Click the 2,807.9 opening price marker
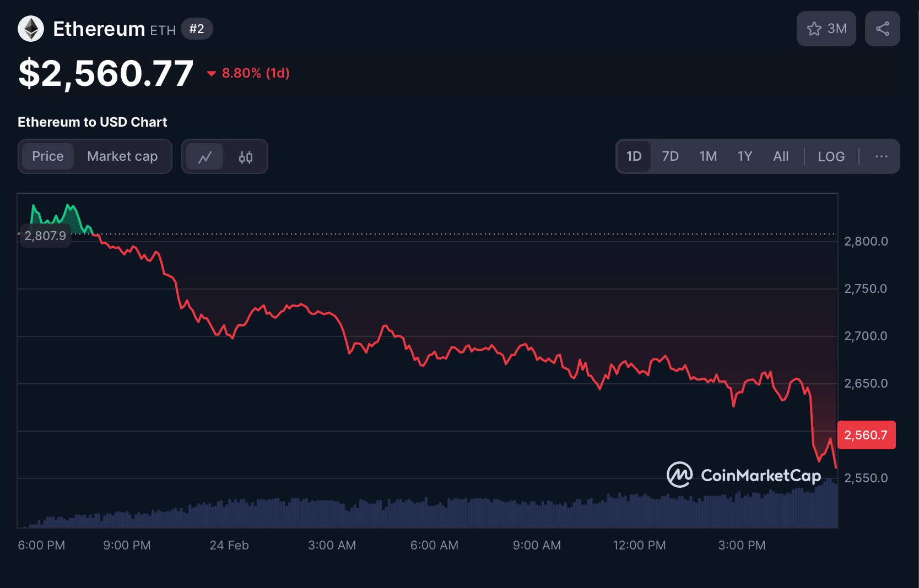Screen dimensions: 919x588 pyautogui.click(x=45, y=236)
